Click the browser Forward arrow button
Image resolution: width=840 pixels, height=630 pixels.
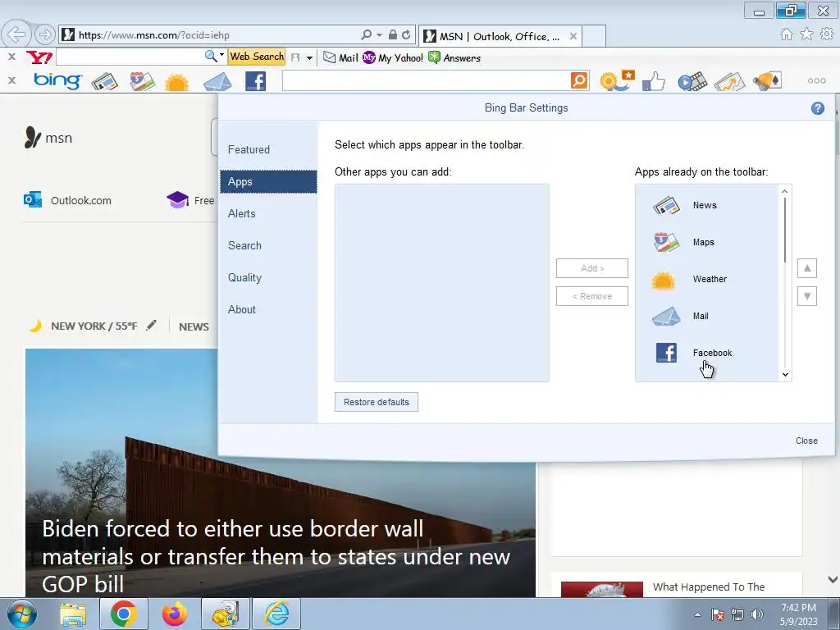point(45,34)
